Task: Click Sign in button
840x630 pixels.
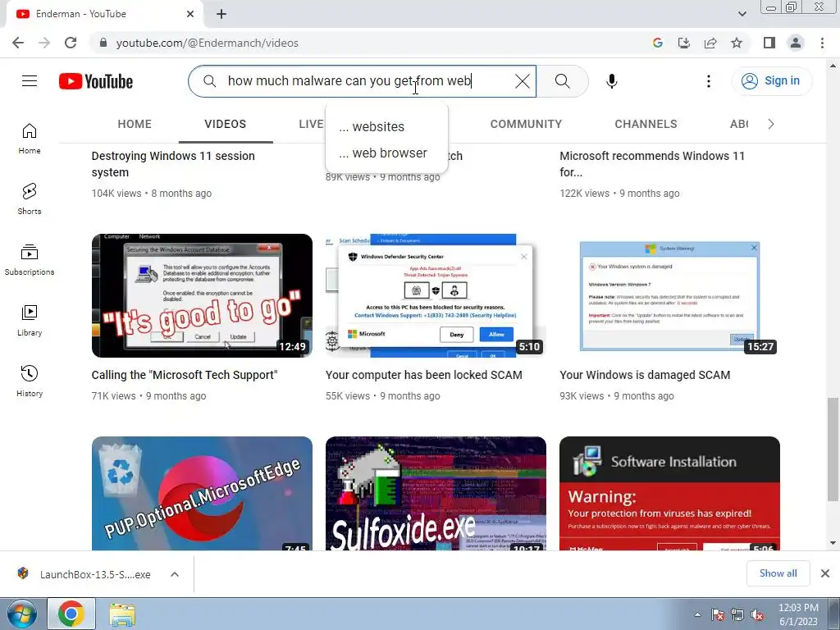Action: [x=771, y=81]
